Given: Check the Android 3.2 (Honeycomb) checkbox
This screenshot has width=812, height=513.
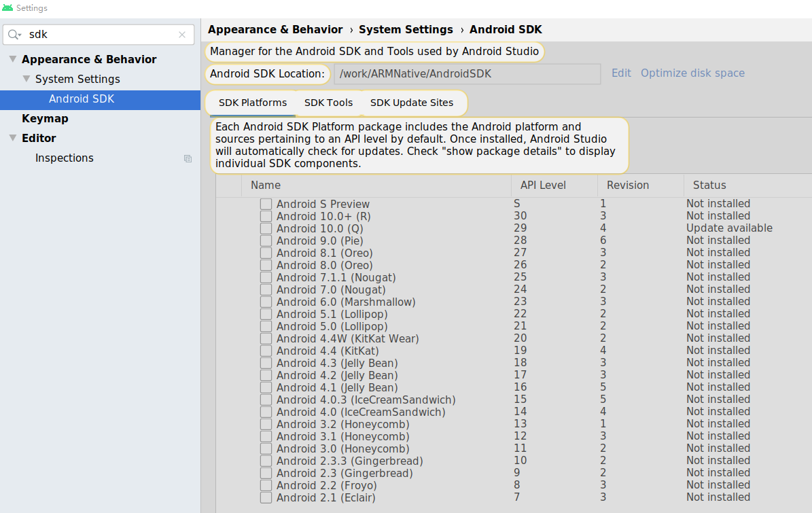Looking at the screenshot, I should [266, 425].
